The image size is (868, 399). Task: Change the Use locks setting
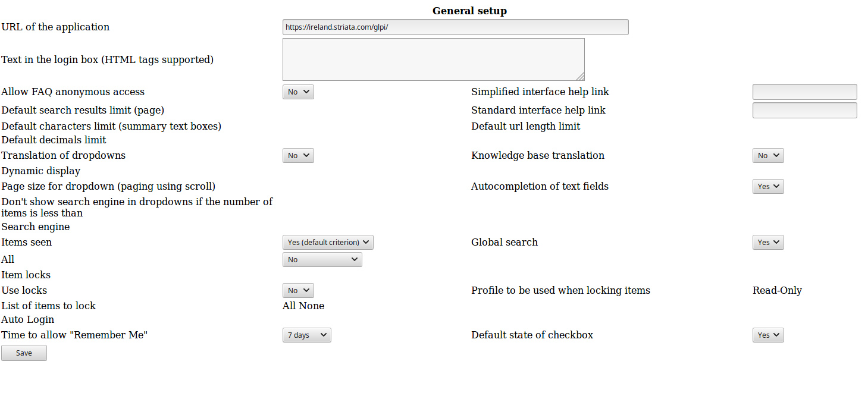coord(297,290)
